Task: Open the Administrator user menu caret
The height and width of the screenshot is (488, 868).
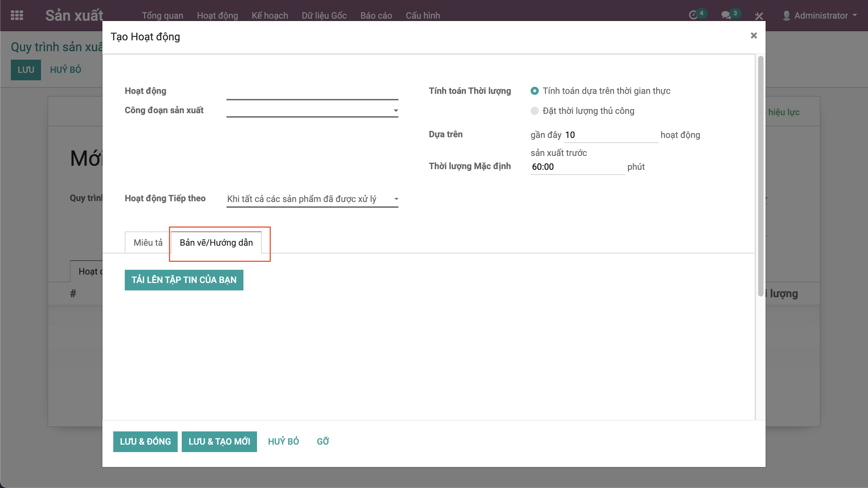Action: (855, 15)
